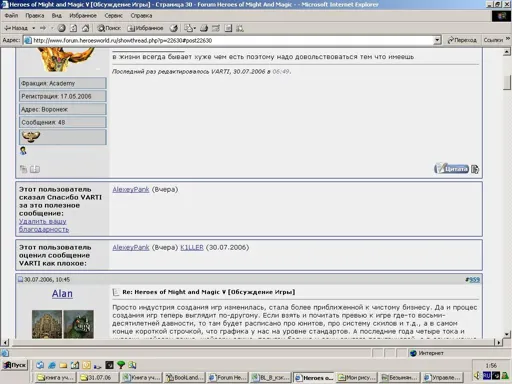The width and height of the screenshot is (512, 384).
Task: Click the Переход go button
Action: pos(462,40)
